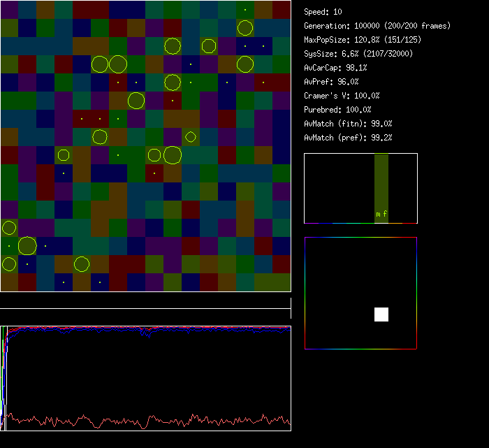Select the AvMatch (fitn) statistic
The width and height of the screenshot is (489, 448).
[x=349, y=124]
